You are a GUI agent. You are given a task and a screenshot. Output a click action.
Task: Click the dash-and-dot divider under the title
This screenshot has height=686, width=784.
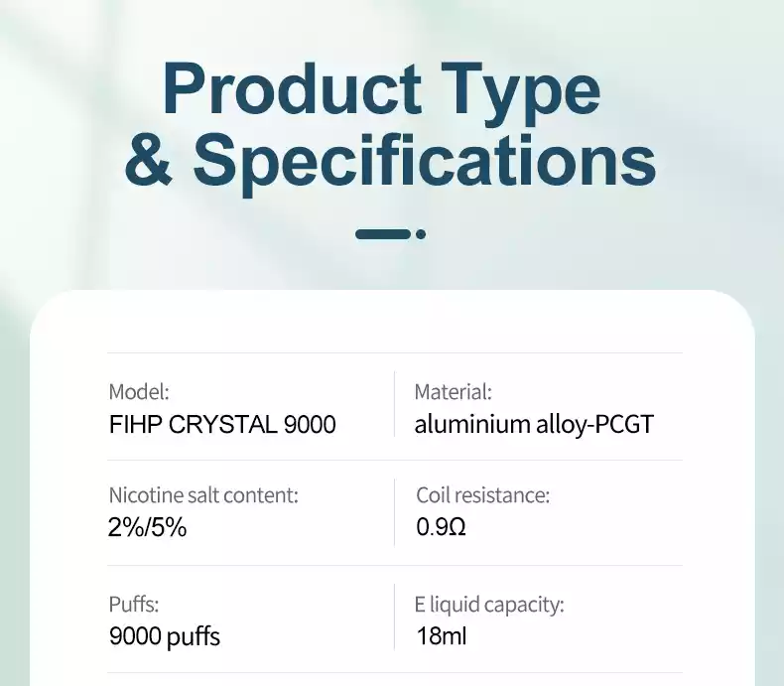(390, 234)
